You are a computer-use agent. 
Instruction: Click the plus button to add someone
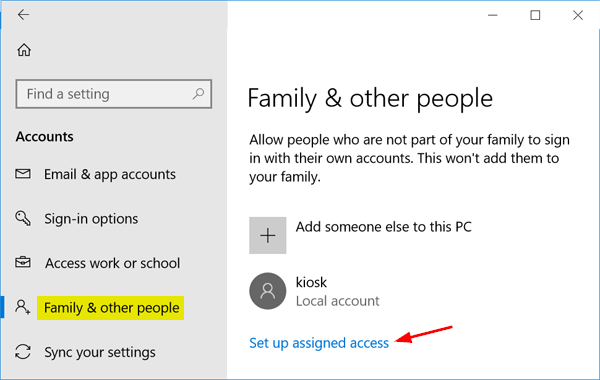click(x=267, y=235)
